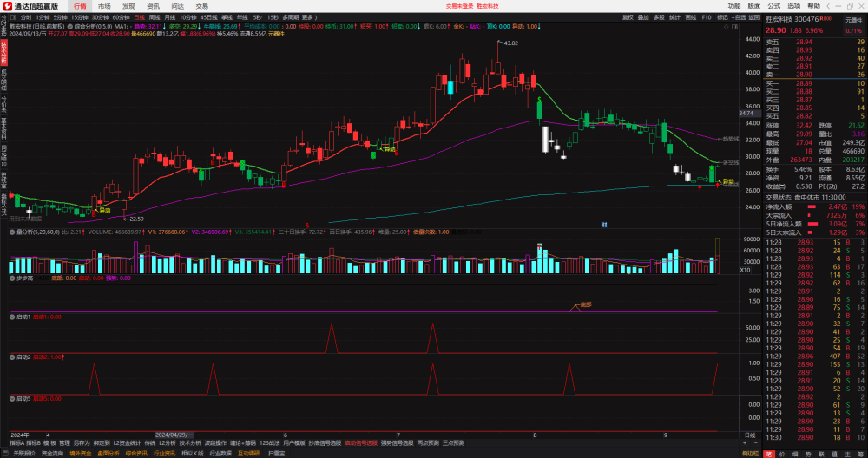Toggle 复权 price adjustment
Image resolution: width=868 pixels, height=458 pixels.
tap(628, 17)
